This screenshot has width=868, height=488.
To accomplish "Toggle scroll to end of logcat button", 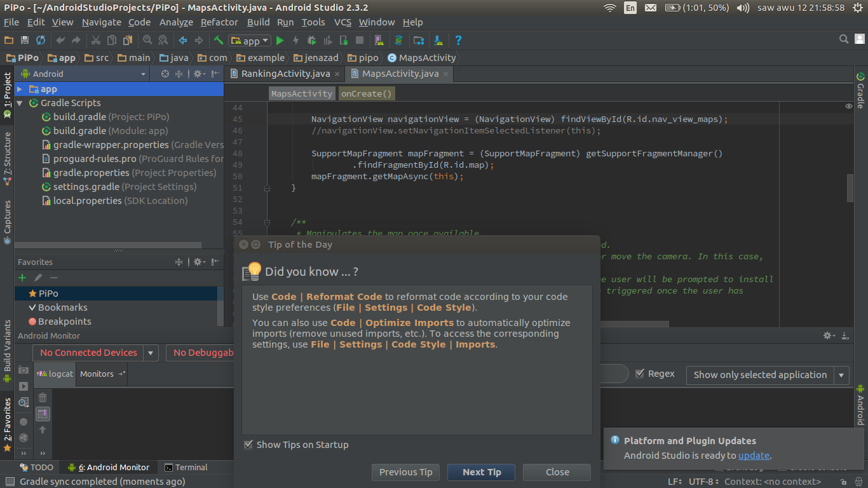I will pos(43,414).
